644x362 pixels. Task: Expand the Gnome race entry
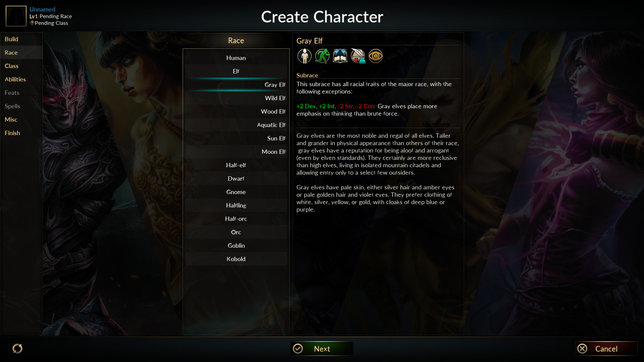click(x=236, y=192)
